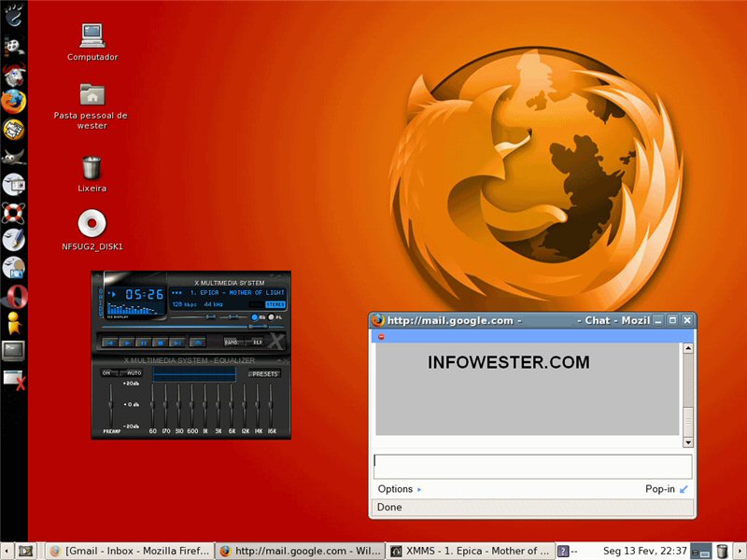
Task: Switch to the XMMS taskbar entry
Action: (471, 551)
